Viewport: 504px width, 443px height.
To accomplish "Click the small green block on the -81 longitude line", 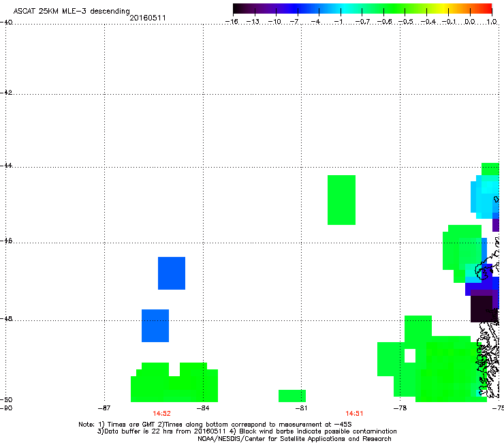I will (x=292, y=396).
